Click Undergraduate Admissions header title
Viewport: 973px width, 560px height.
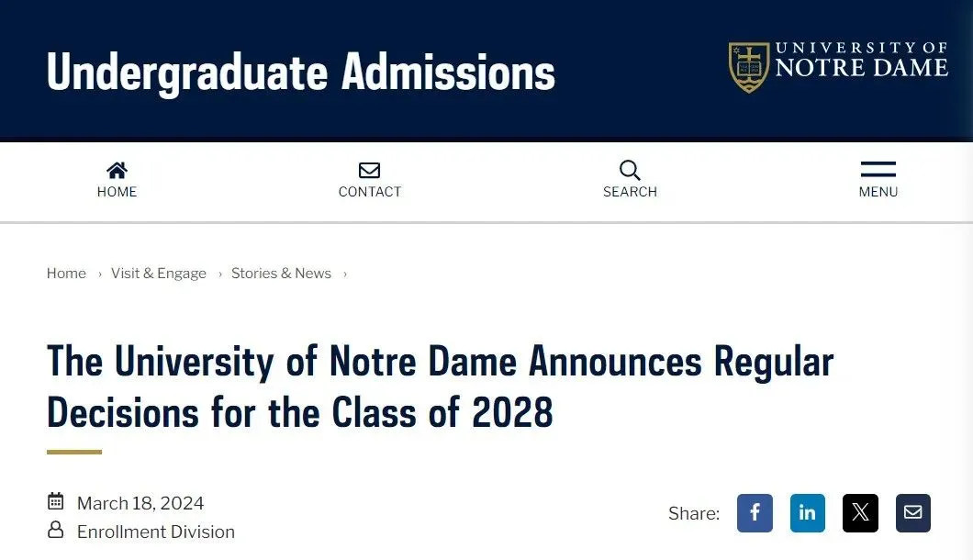click(x=301, y=73)
